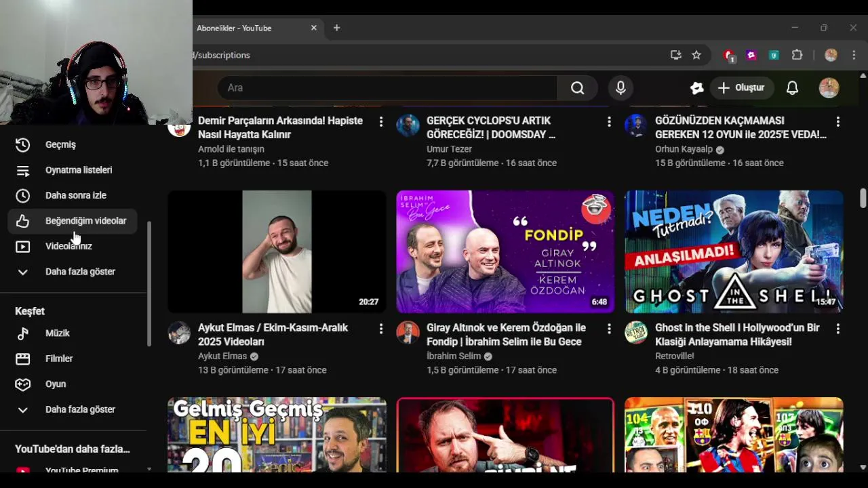Open options for the Demir Parçaların Arkasında video
The height and width of the screenshot is (488, 868).
[380, 121]
